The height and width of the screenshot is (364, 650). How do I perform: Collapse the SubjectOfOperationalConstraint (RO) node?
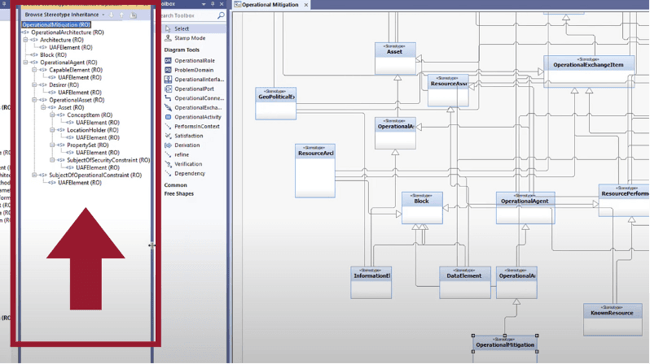coord(35,175)
